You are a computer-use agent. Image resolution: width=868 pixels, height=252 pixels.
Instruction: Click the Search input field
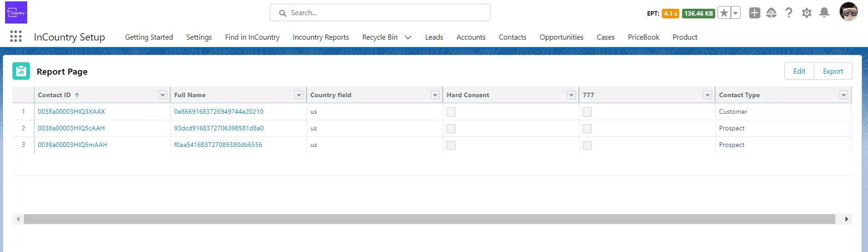380,13
